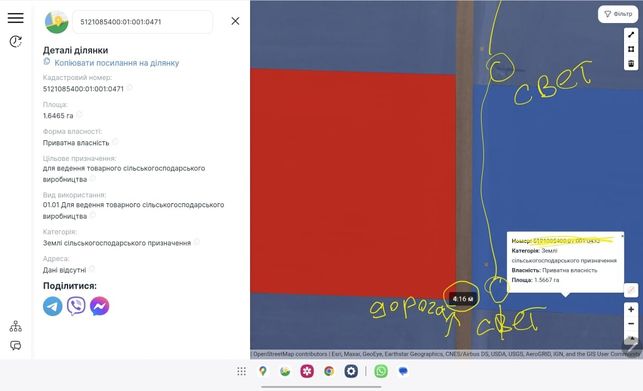Open the hierarchy tree icon in sidebar
The image size is (643, 391).
click(x=16, y=326)
